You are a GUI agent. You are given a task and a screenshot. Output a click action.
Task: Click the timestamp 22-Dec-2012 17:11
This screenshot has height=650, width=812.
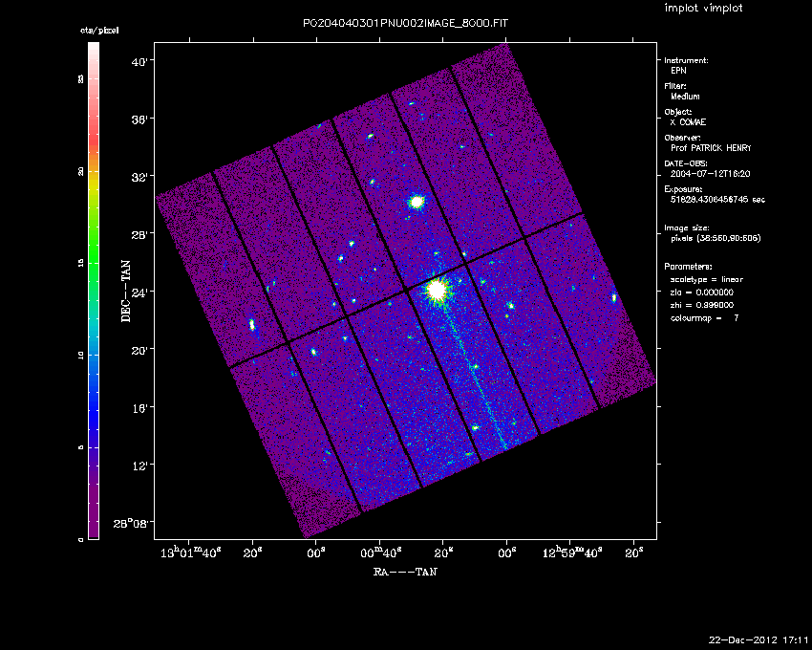point(759,639)
